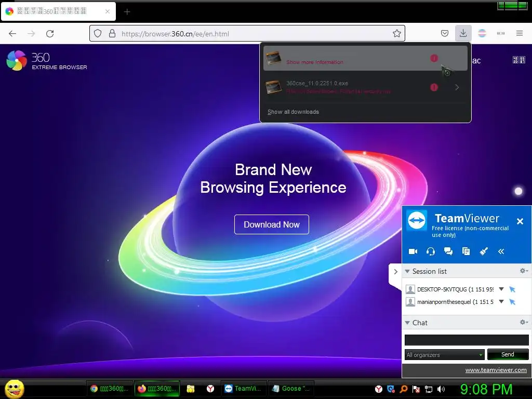Close the 360 browser tab
Image resolution: width=532 pixels, height=399 pixels.
(x=108, y=11)
